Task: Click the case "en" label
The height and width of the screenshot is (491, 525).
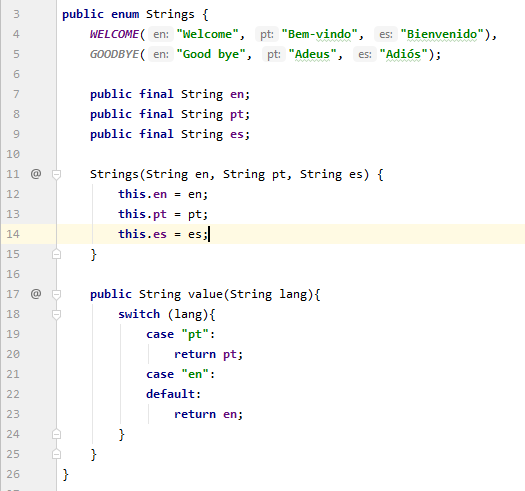Action: click(x=180, y=374)
